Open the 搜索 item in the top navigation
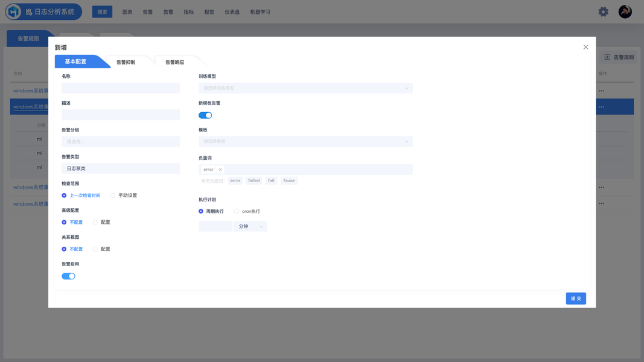The width and height of the screenshot is (644, 362). (102, 12)
